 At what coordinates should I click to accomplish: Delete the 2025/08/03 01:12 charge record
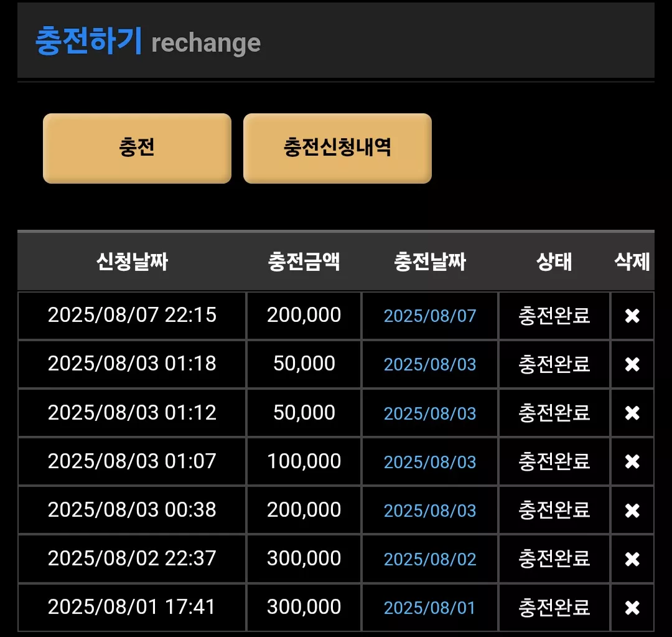pyautogui.click(x=632, y=413)
